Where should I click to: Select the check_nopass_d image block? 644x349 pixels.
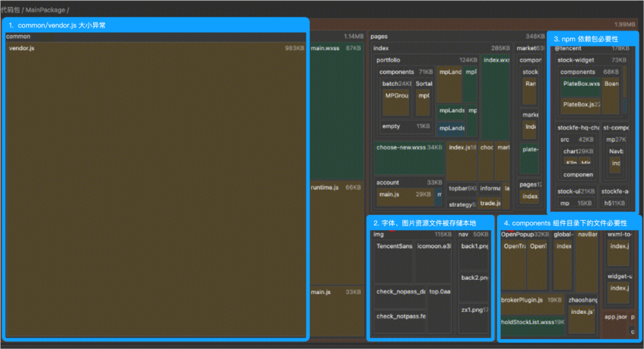[x=401, y=297]
